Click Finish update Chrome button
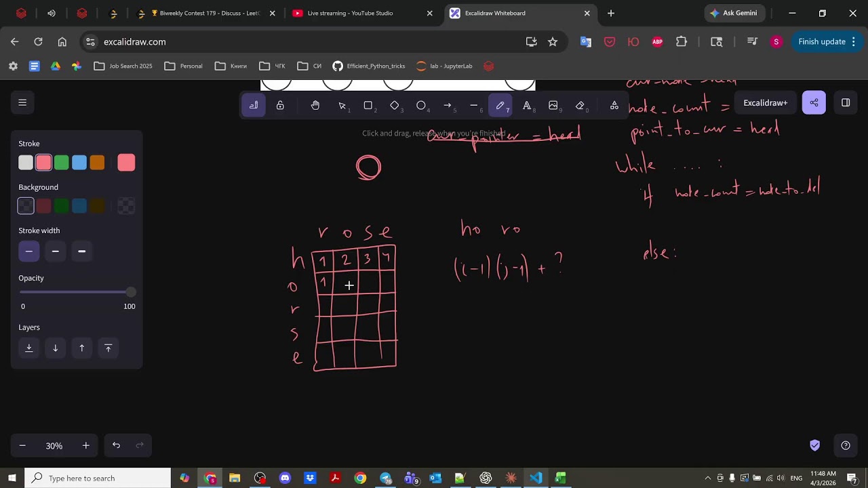Image resolution: width=868 pixels, height=488 pixels. click(x=826, y=41)
